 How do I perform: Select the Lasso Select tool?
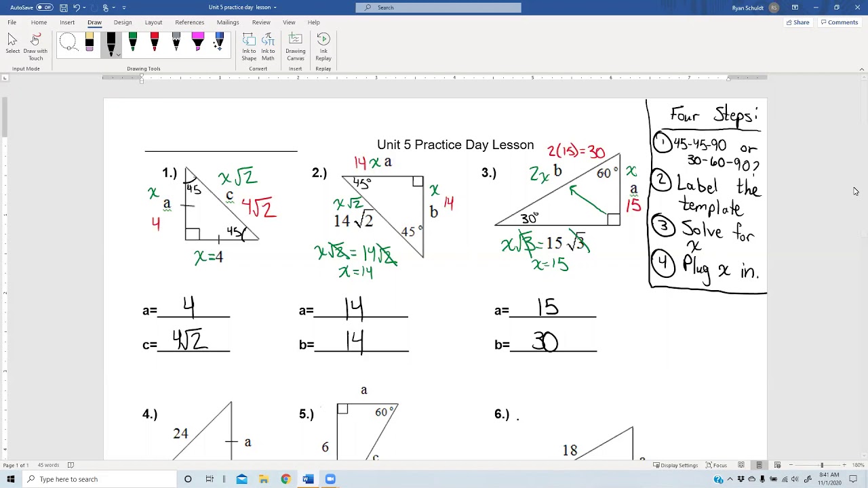pos(68,43)
